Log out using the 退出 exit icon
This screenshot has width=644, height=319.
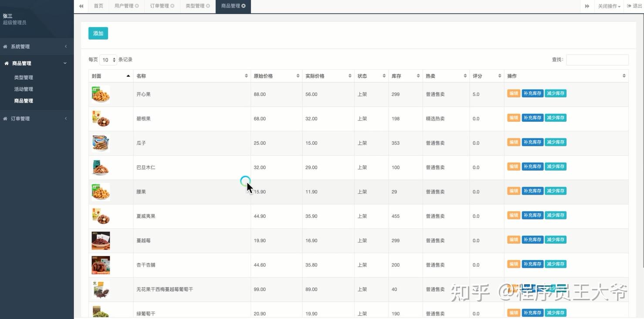click(x=634, y=6)
